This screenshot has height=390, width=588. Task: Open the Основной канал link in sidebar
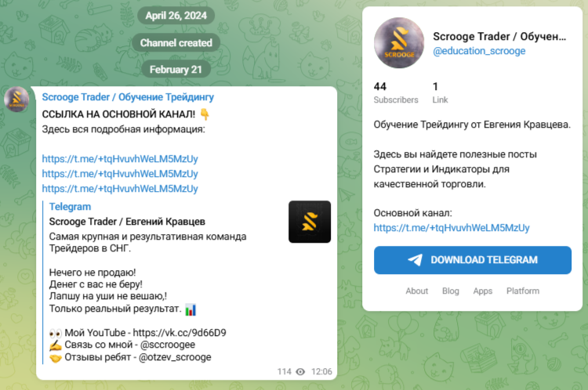coord(452,228)
